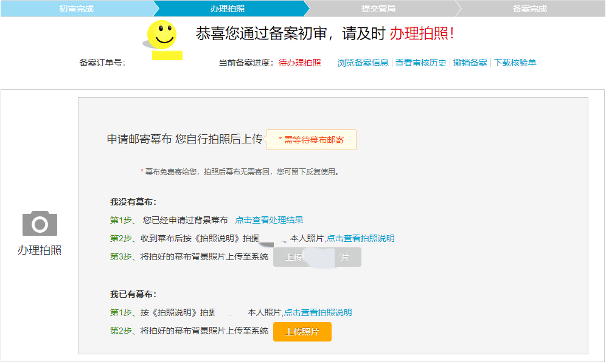Click the 撤销备案 link
Viewport: 606px width, 364px height.
470,63
